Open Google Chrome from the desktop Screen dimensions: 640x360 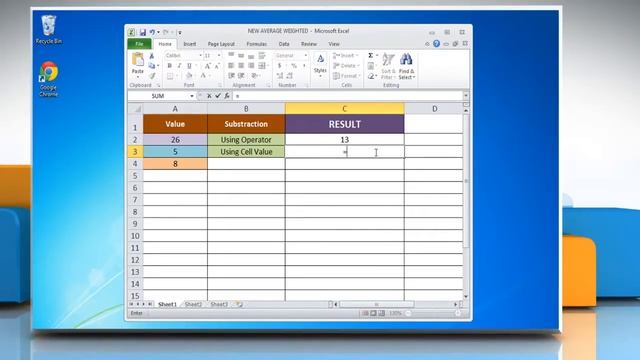[49, 79]
